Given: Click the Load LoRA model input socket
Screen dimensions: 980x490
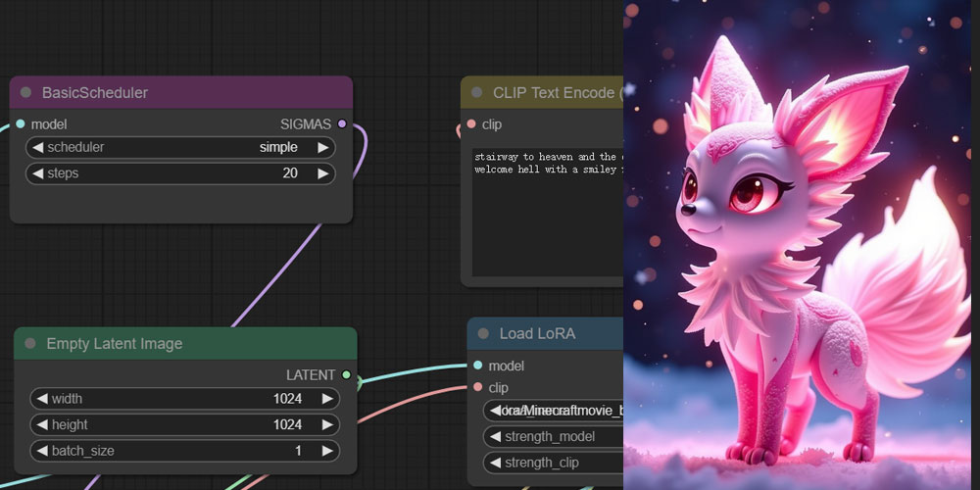Looking at the screenshot, I should tap(478, 365).
